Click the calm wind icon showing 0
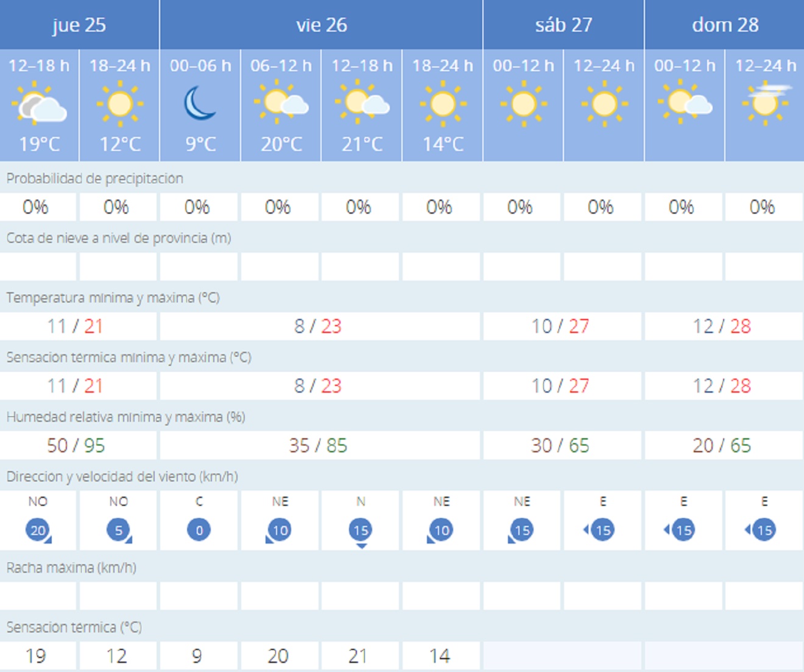Viewport: 804px width, 672px height. coord(199,530)
